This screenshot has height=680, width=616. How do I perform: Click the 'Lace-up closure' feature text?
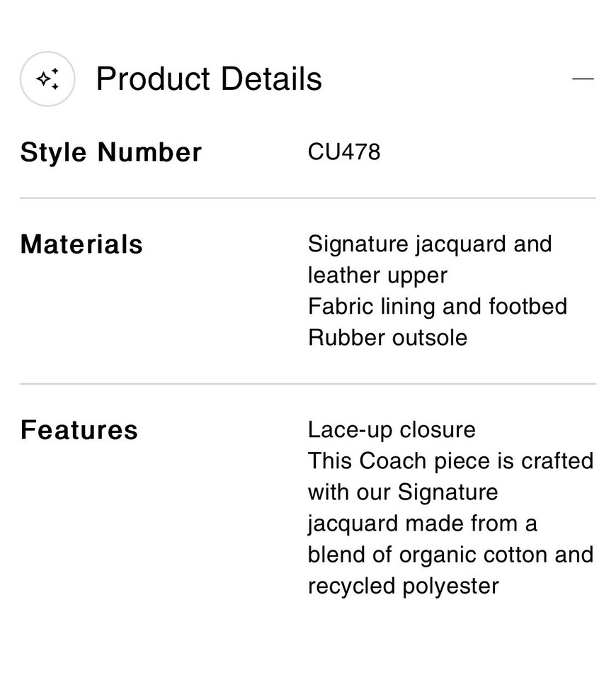392,430
